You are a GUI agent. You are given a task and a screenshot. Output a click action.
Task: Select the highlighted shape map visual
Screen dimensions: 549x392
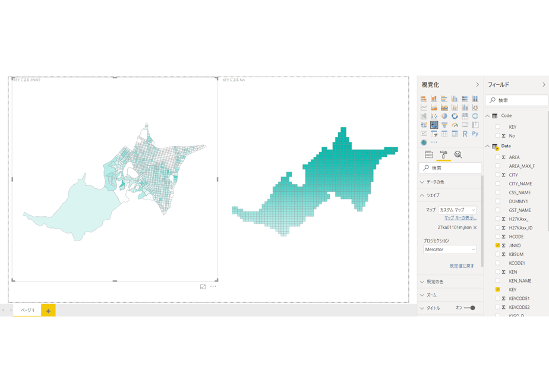coord(434,125)
